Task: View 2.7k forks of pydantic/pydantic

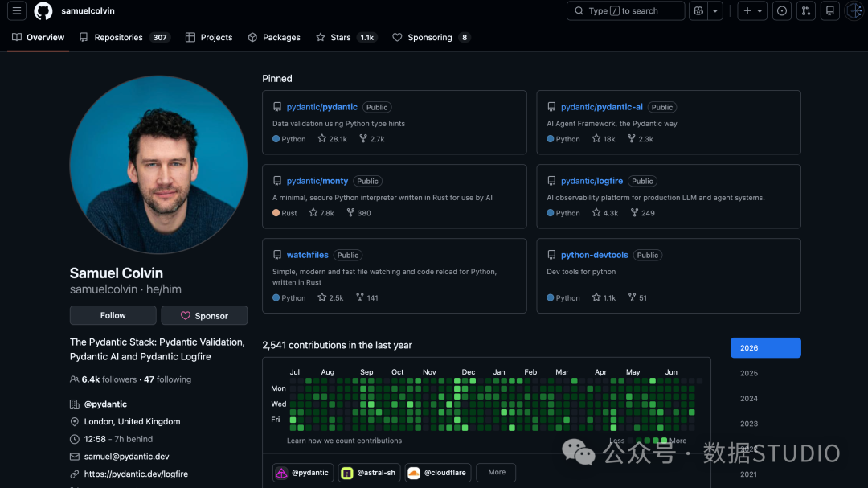Action: click(371, 139)
